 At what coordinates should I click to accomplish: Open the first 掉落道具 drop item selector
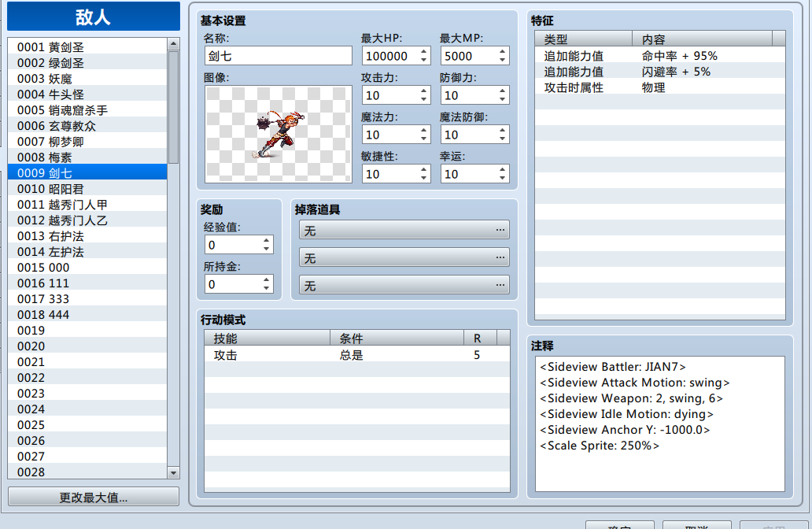404,230
